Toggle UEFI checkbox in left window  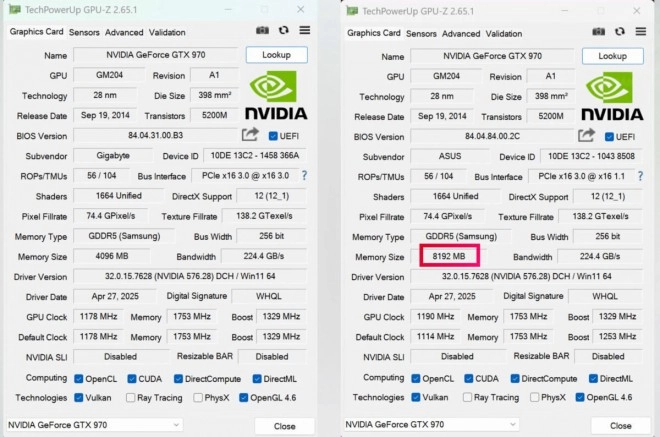tap(273, 136)
